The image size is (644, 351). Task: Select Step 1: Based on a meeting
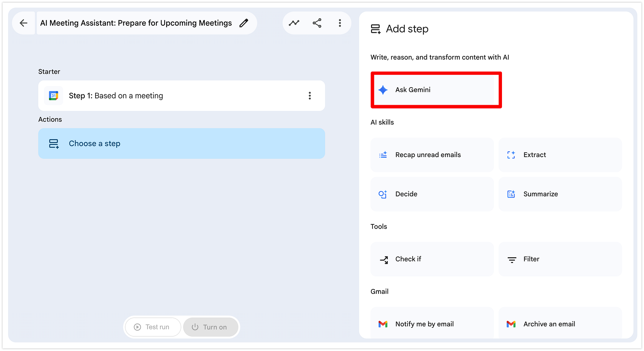tap(182, 96)
